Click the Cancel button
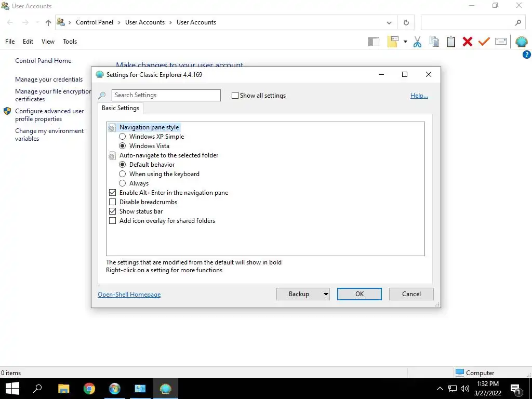Image resolution: width=532 pixels, height=399 pixels. (411, 294)
